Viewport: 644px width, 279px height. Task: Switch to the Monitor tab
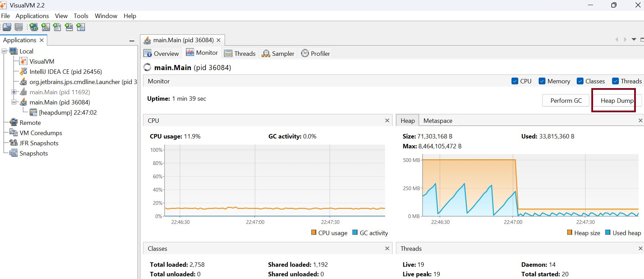(x=202, y=53)
